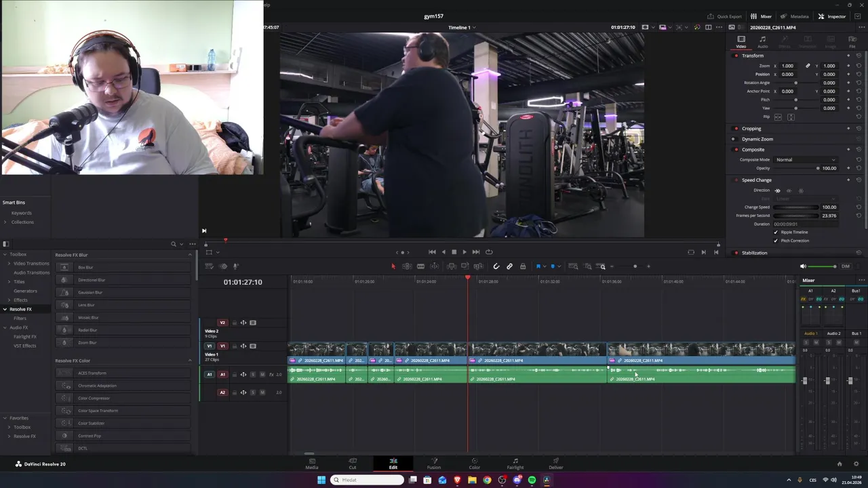Switch to the Deliver page
The width and height of the screenshot is (868, 488).
click(x=555, y=464)
